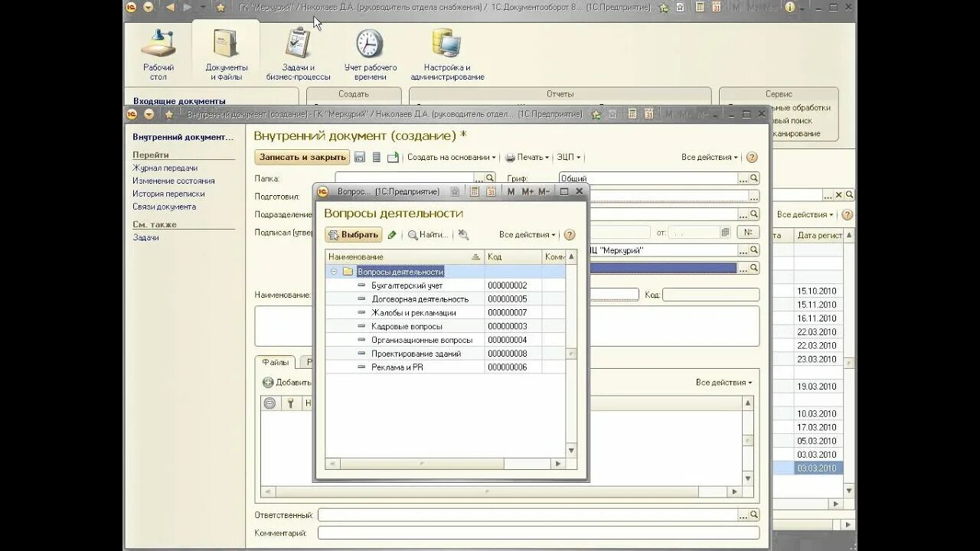Click the 1C logo of the Внутренний документ window

point(131,114)
